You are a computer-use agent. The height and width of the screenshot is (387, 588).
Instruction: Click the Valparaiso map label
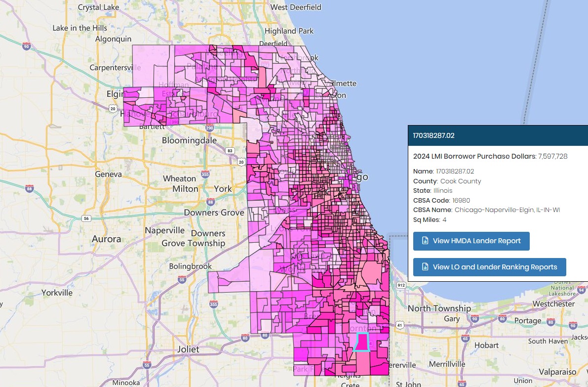pos(557,372)
